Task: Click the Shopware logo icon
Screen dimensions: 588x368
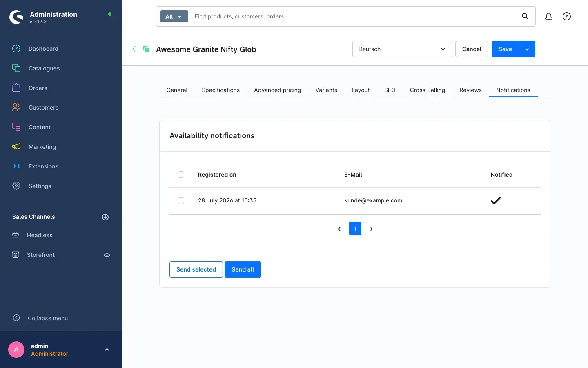Action: [x=16, y=17]
